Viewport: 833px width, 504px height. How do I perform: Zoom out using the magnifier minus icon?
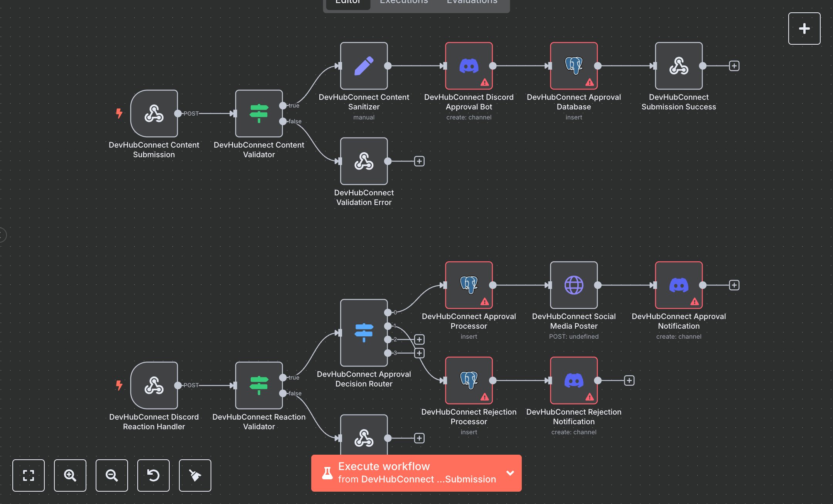[112, 475]
